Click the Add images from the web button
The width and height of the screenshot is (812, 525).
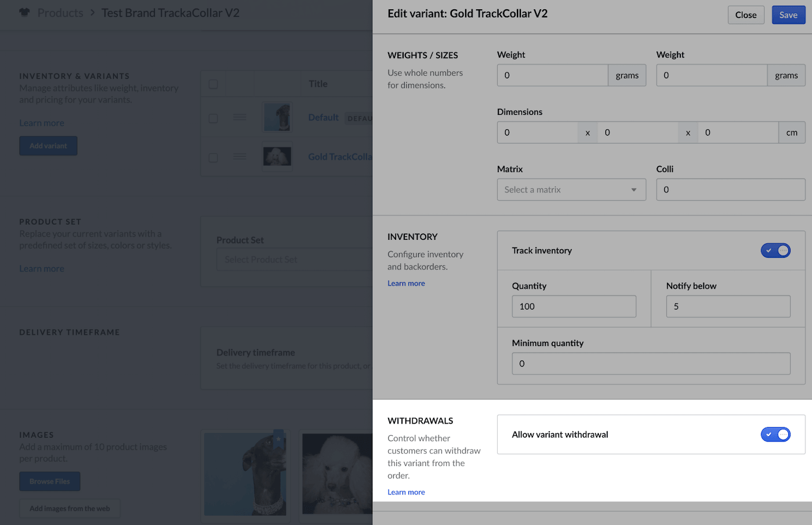tap(70, 509)
